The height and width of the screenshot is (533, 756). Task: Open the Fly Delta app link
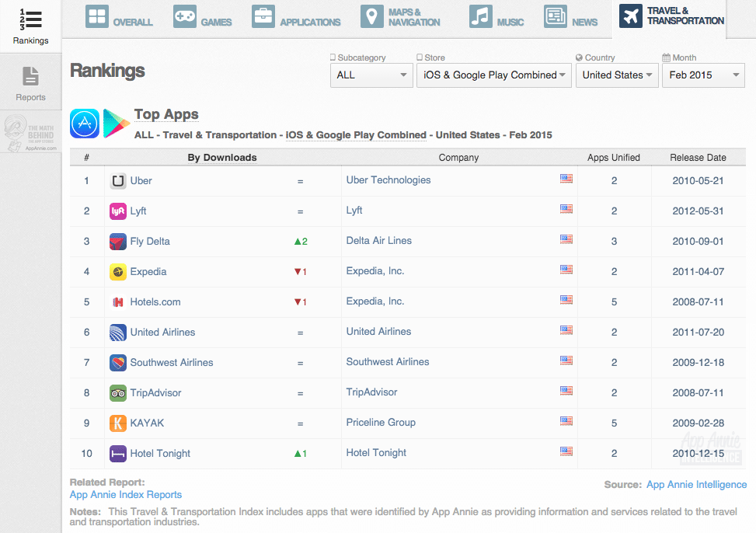[x=150, y=241]
